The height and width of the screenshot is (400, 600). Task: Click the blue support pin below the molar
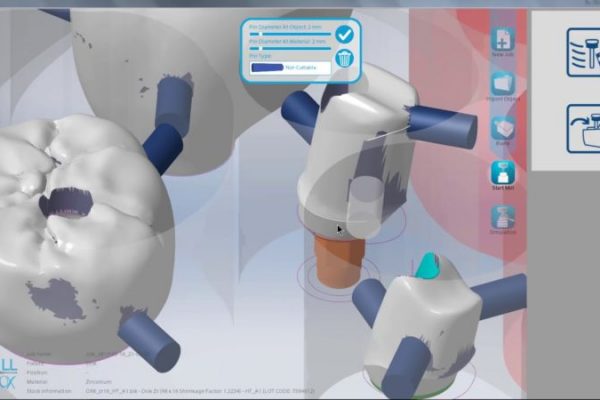(148, 340)
